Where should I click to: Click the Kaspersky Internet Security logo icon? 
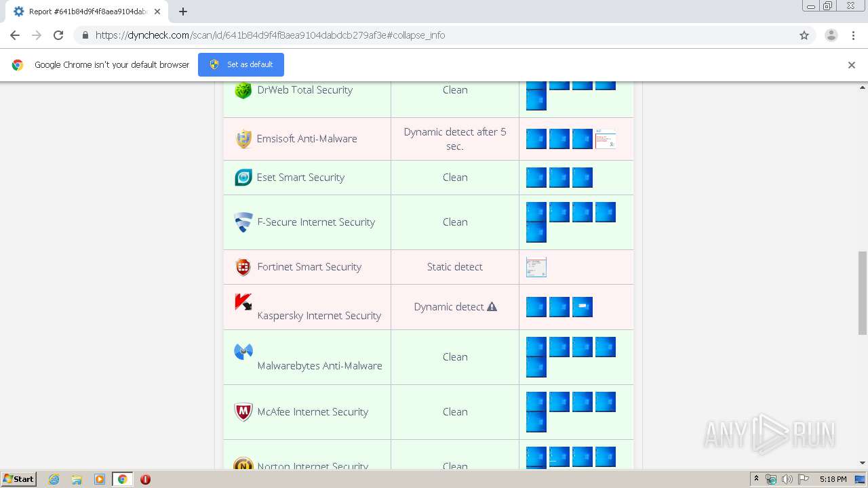243,302
